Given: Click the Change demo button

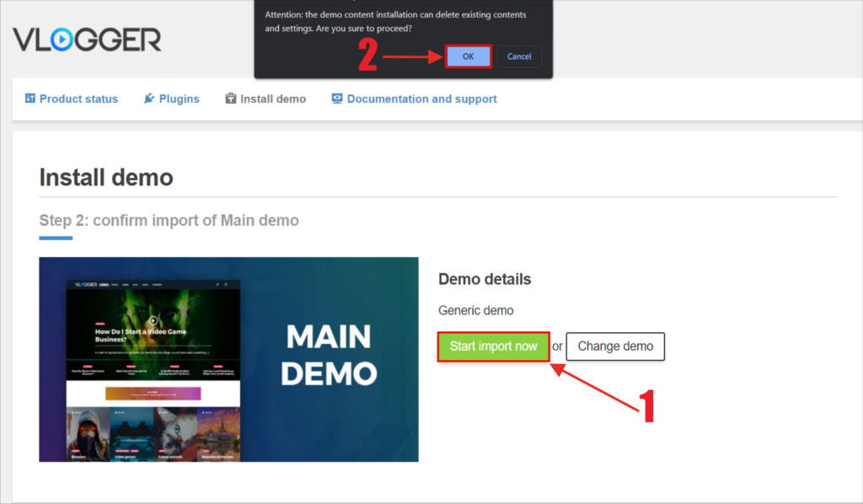Looking at the screenshot, I should [615, 346].
